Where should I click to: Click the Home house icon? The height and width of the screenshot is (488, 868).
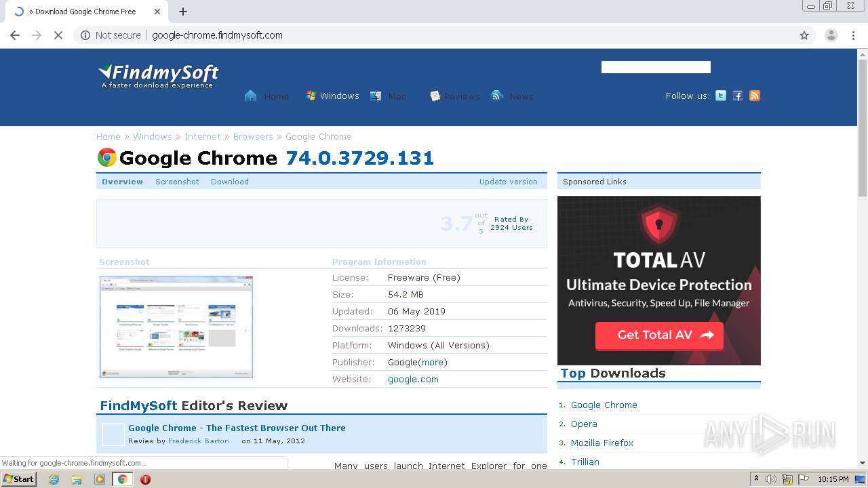[251, 96]
